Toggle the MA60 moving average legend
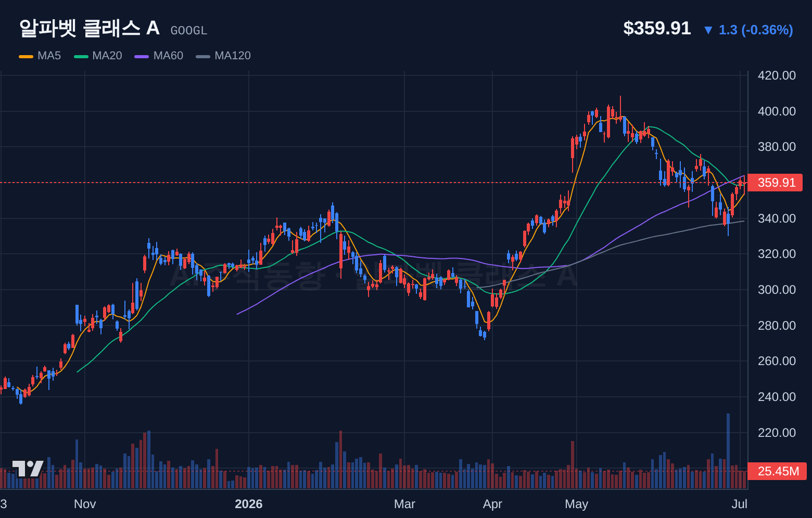This screenshot has width=812, height=518. click(x=159, y=56)
